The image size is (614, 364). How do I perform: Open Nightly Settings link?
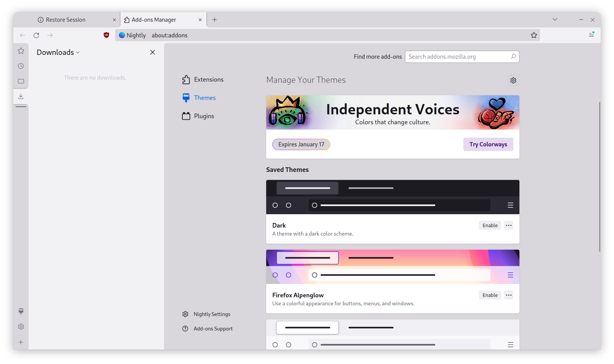(x=206, y=314)
